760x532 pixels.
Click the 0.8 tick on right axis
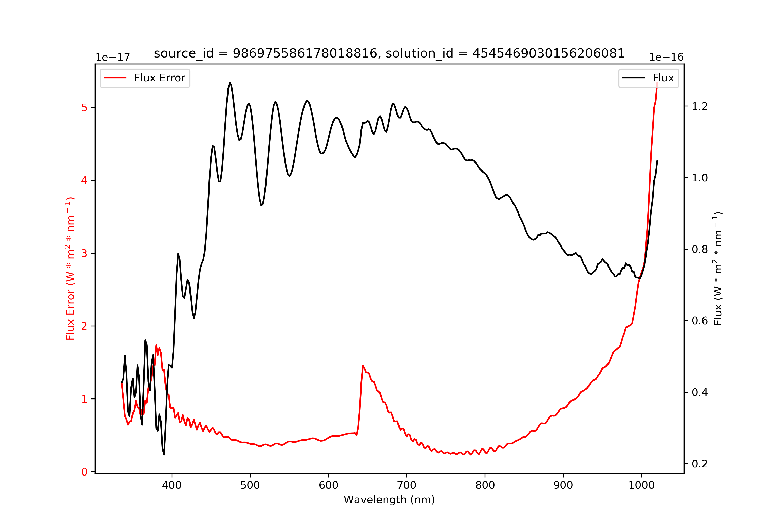699,249
